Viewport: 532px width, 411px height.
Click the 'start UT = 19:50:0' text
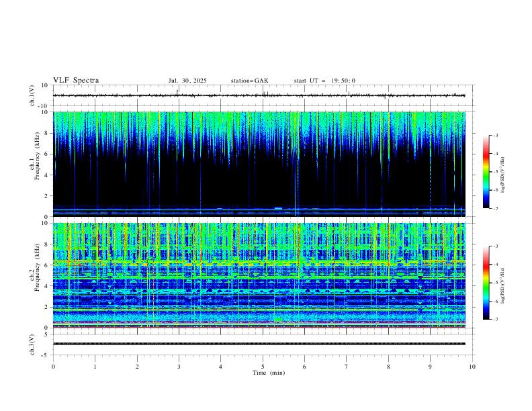pos(324,81)
